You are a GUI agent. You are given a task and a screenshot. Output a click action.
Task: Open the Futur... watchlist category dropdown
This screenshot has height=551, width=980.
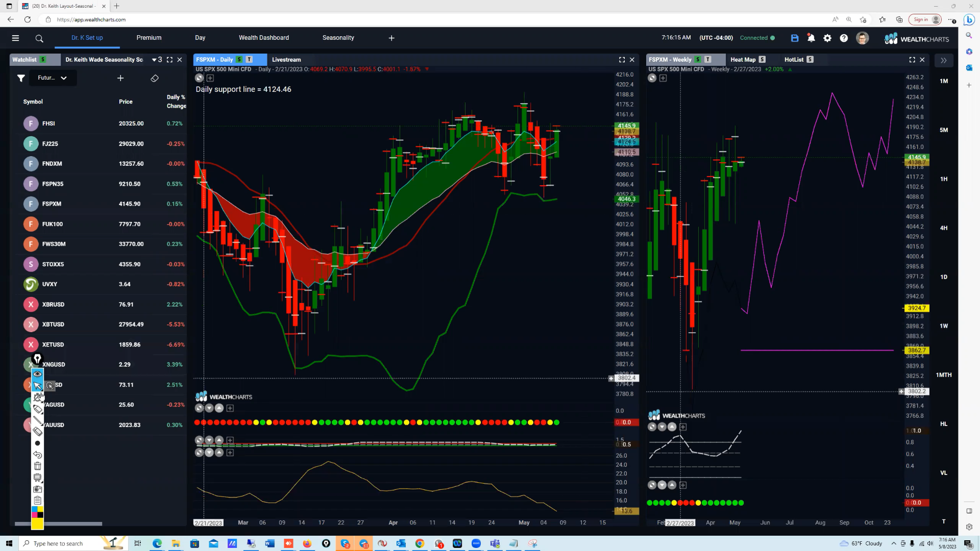[52, 78]
